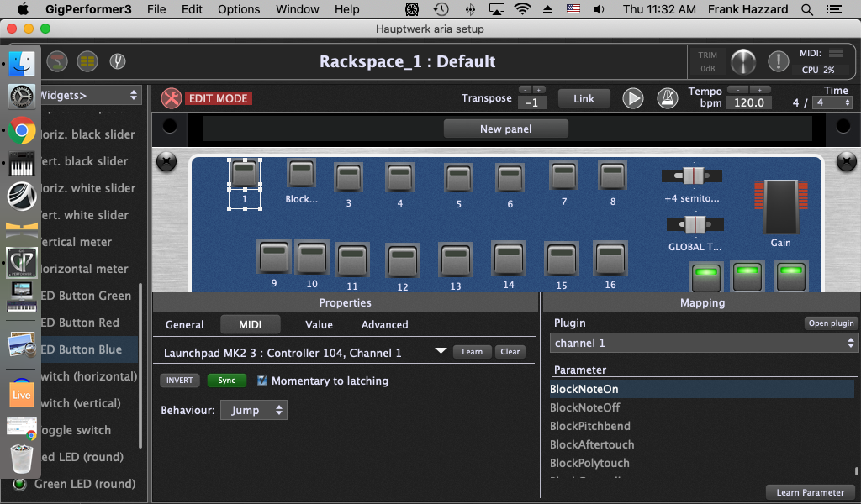Click the tempo bpm 120.0 field

[749, 102]
